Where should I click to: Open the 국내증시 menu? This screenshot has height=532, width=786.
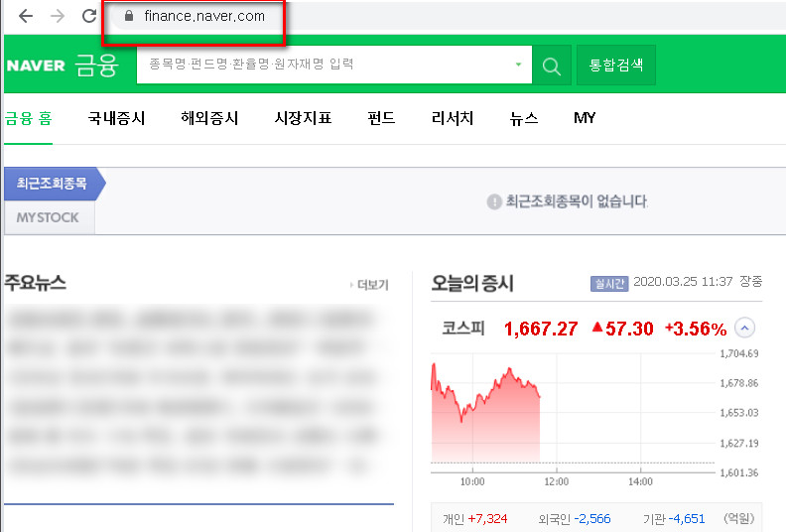pyautogui.click(x=116, y=118)
